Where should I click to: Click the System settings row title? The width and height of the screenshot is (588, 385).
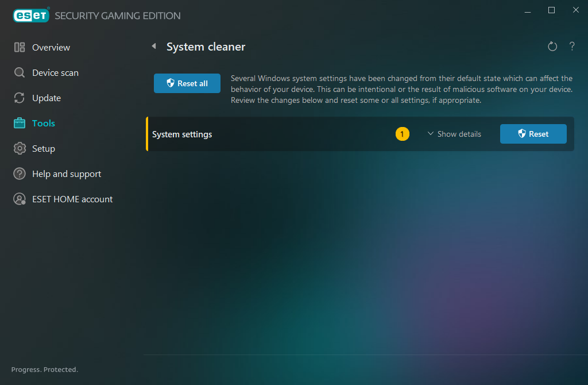coord(182,134)
